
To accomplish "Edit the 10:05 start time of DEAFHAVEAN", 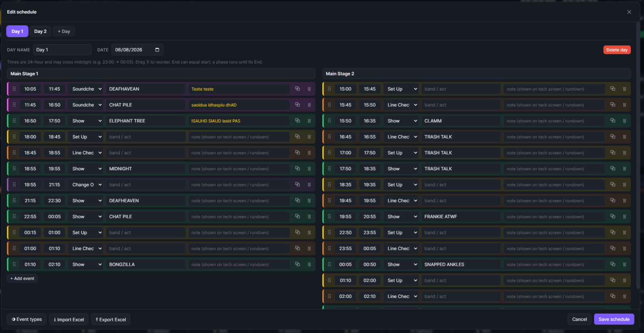I will coord(30,89).
